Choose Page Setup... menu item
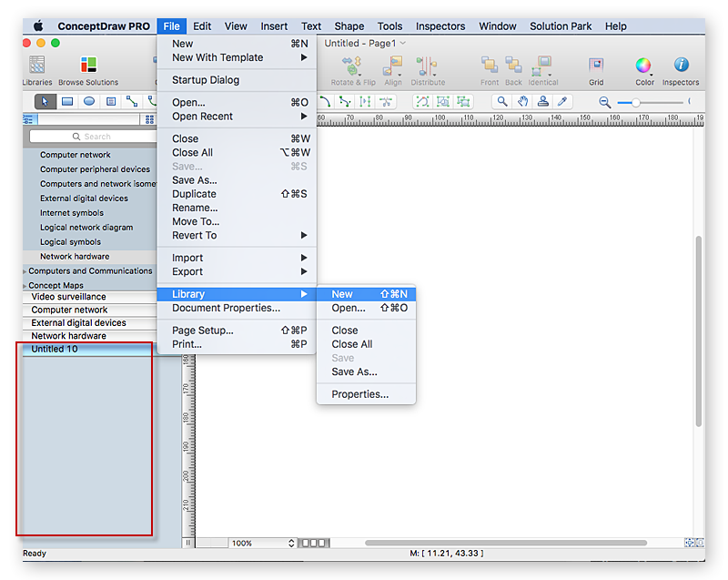The image size is (728, 580). click(237, 331)
